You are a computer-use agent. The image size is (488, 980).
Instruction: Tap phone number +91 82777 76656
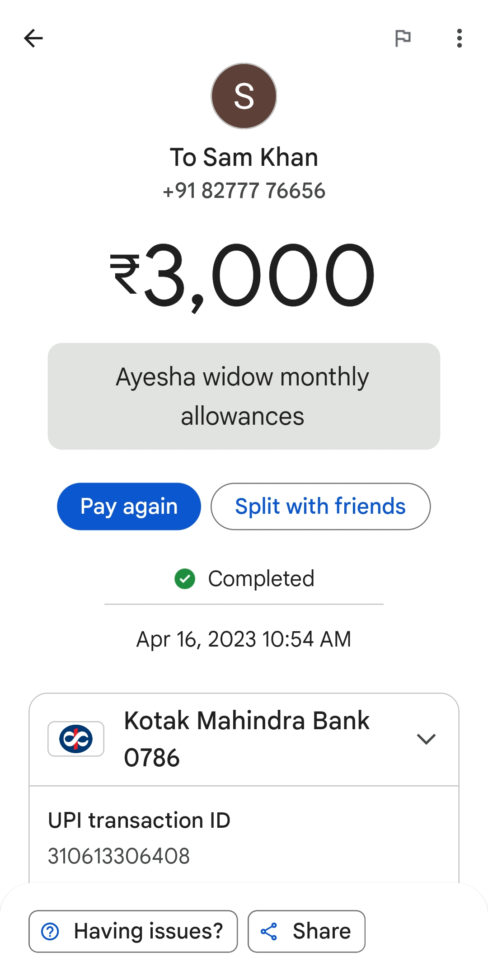[x=244, y=191]
